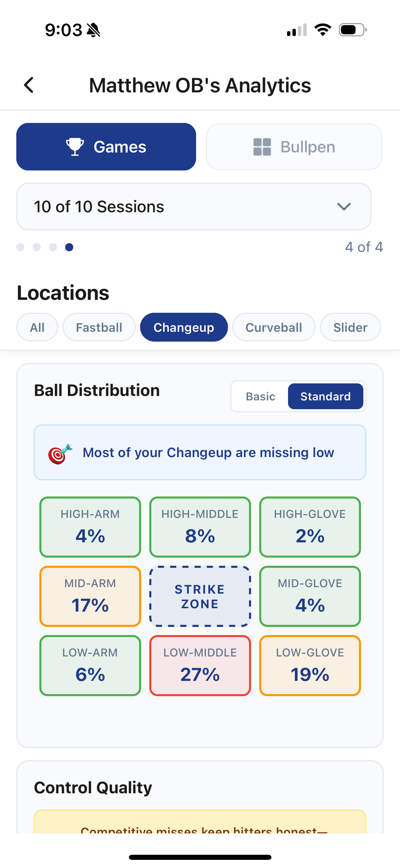Choose the All locations filter
Viewport: 400px width, 868px height.
(x=37, y=327)
